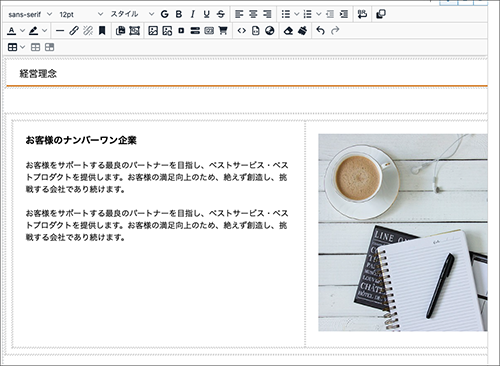Click the お客様のナンバーワン企業 bold heading
Screen dimensions: 500x366
(81, 140)
